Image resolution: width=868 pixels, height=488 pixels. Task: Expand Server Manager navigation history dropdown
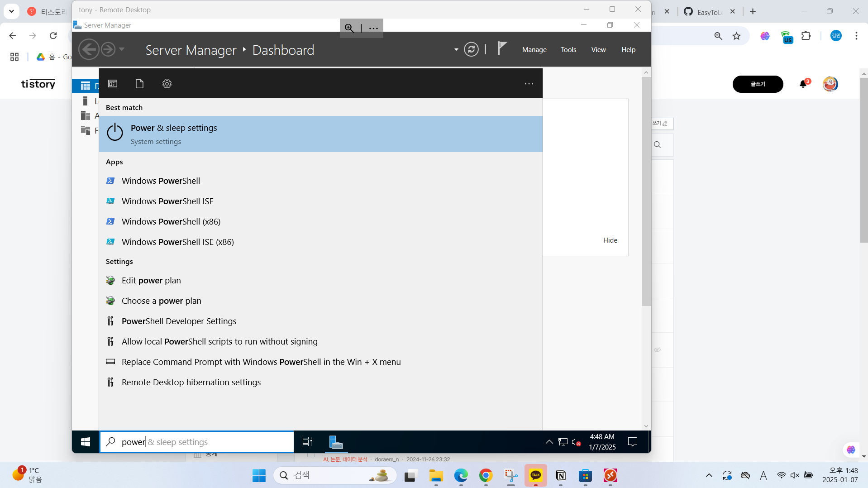click(122, 49)
